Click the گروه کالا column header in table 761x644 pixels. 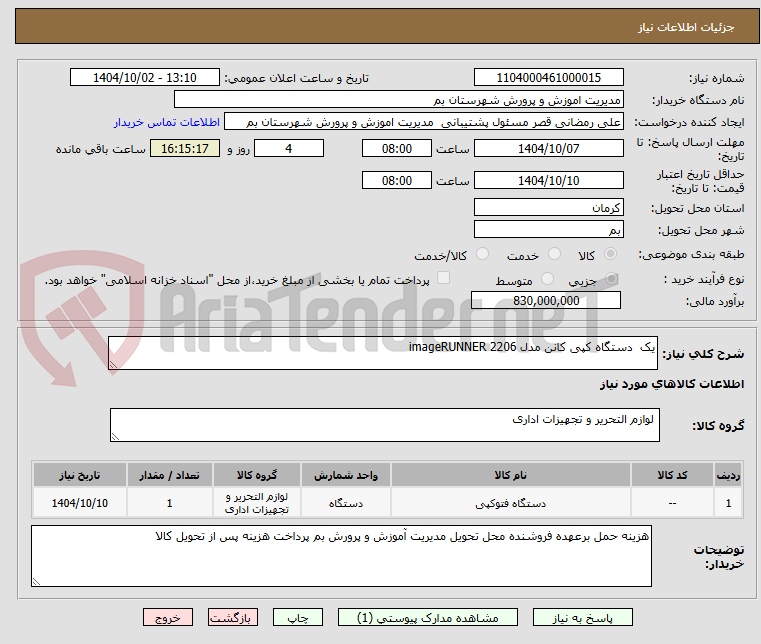click(256, 475)
